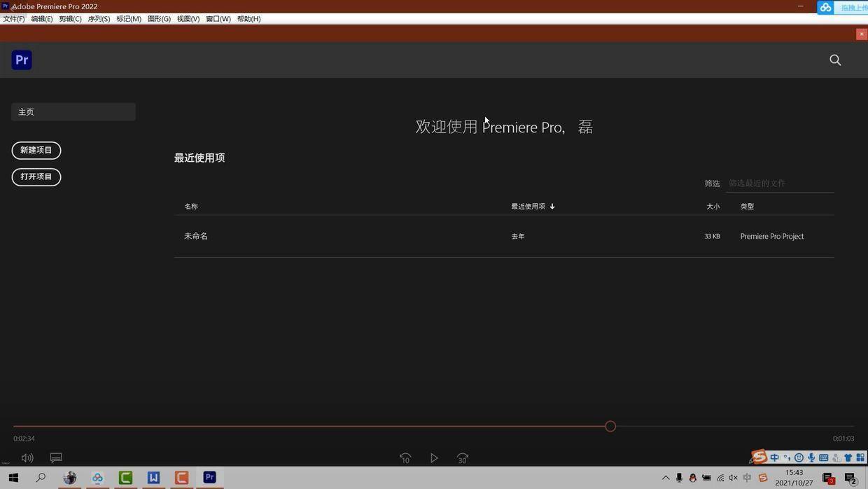The height and width of the screenshot is (489, 868).
Task: Open the 帮助(H) menu
Action: (x=248, y=19)
